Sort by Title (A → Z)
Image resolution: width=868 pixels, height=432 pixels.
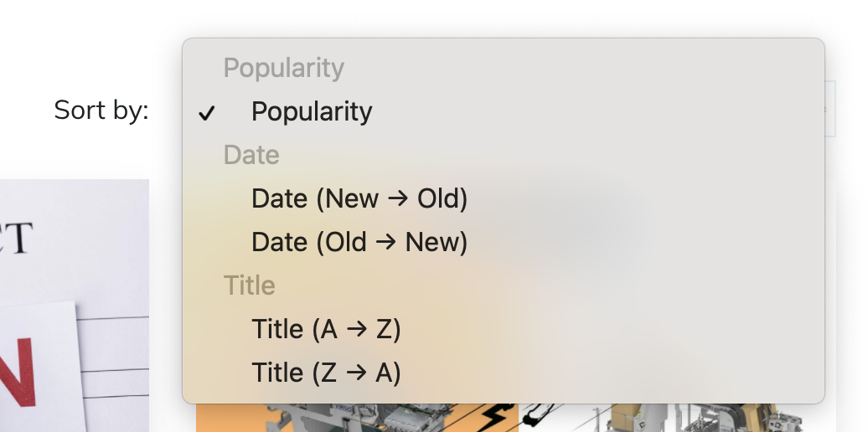tap(504, 329)
